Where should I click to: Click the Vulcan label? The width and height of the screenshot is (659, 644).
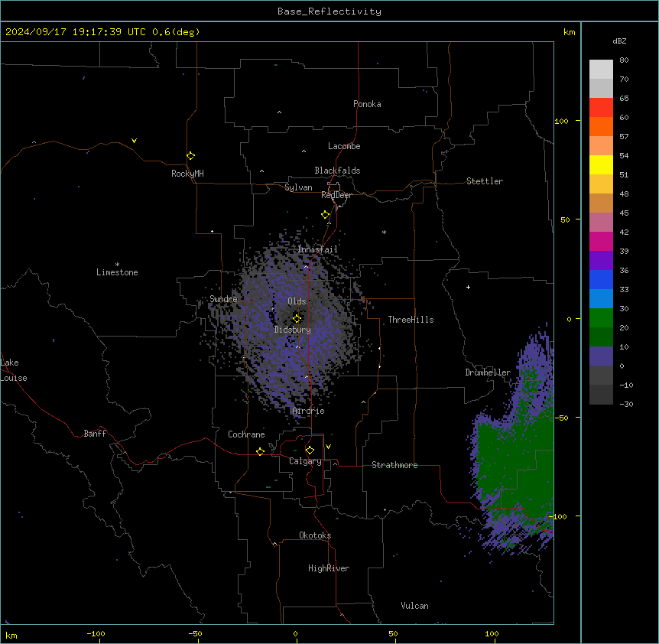tap(415, 606)
